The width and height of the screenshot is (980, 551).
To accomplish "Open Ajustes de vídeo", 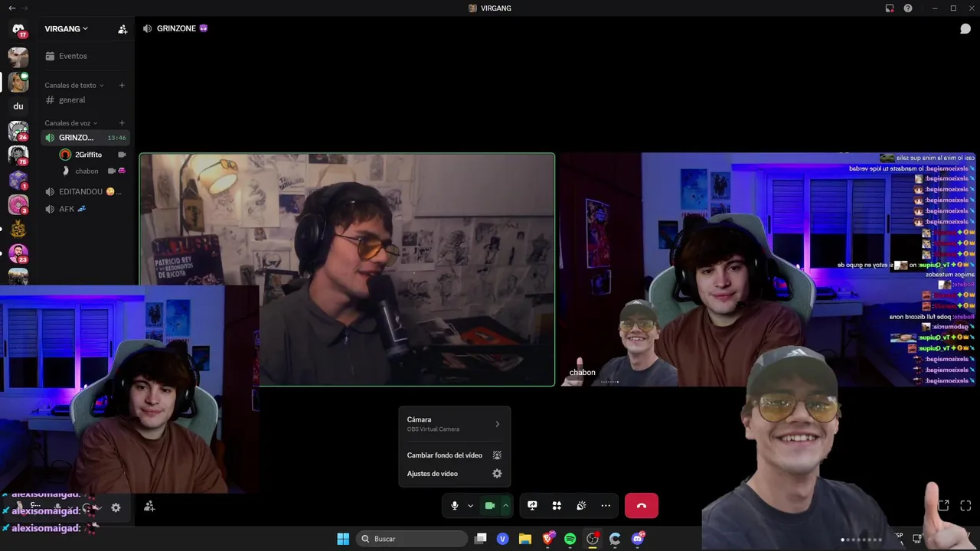I will point(454,474).
